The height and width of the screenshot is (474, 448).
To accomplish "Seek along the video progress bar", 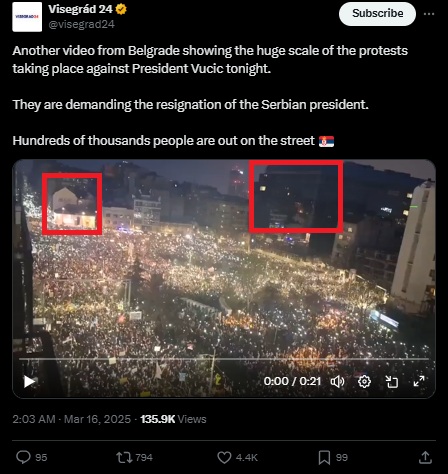I will 224,359.
